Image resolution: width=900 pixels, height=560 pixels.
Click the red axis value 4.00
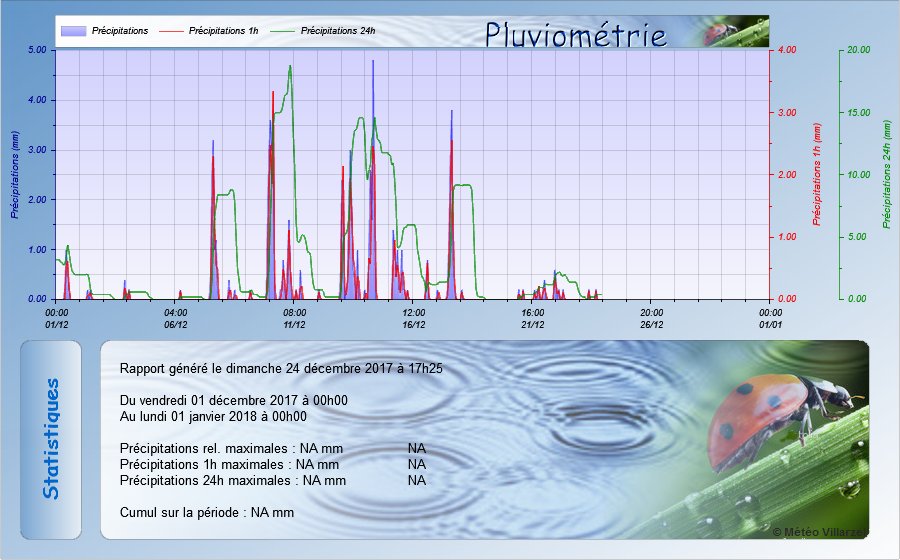(x=787, y=50)
